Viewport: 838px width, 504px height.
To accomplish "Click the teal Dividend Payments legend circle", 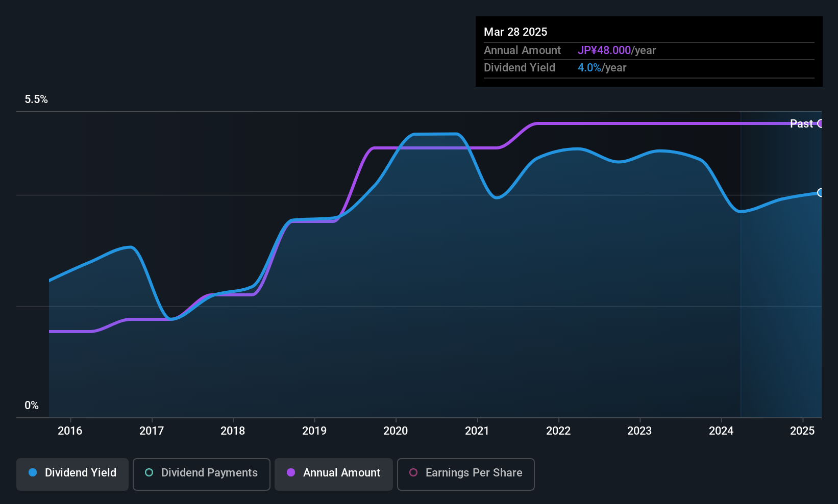I will 149,472.
